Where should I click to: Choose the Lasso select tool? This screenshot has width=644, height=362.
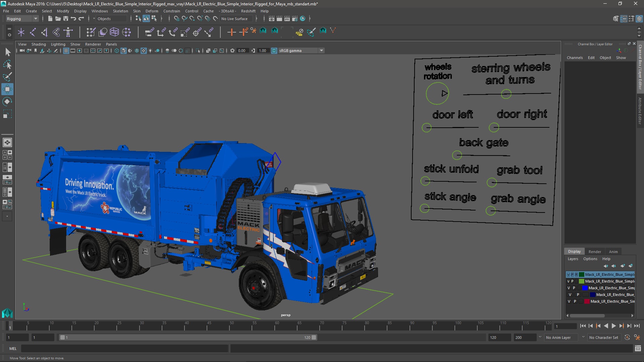point(7,64)
